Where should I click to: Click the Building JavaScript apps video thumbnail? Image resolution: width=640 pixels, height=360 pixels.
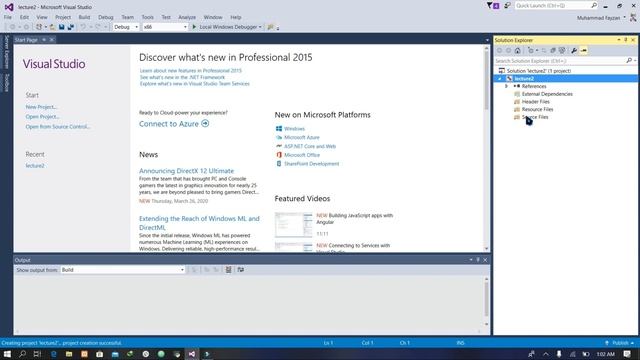pyautogui.click(x=293, y=224)
